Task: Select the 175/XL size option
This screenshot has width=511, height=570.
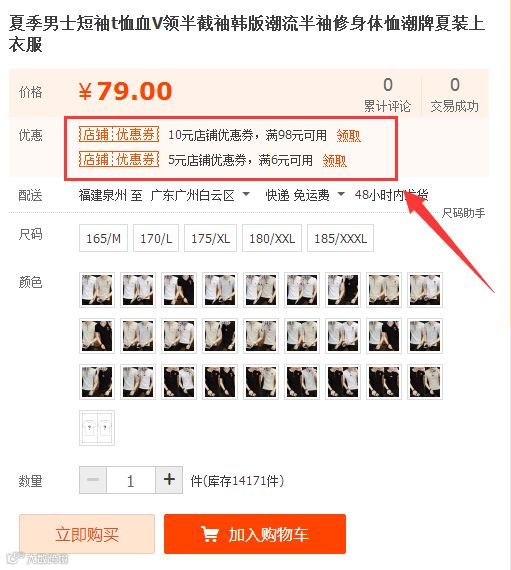Action: click(210, 238)
